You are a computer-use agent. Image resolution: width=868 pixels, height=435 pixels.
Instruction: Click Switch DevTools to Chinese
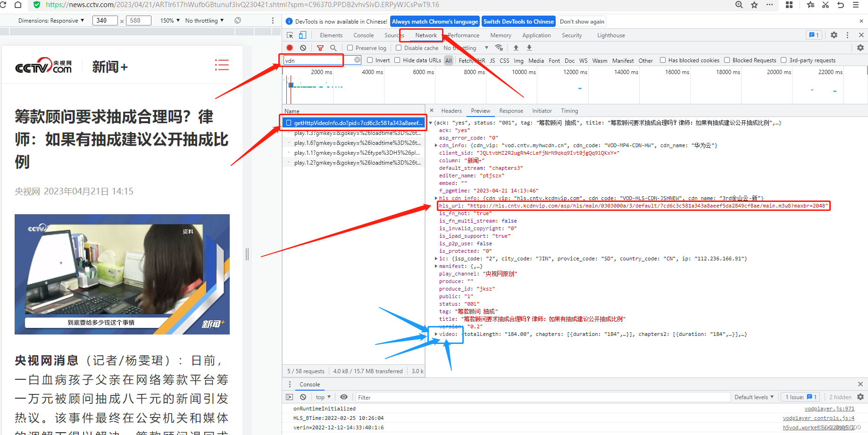518,22
